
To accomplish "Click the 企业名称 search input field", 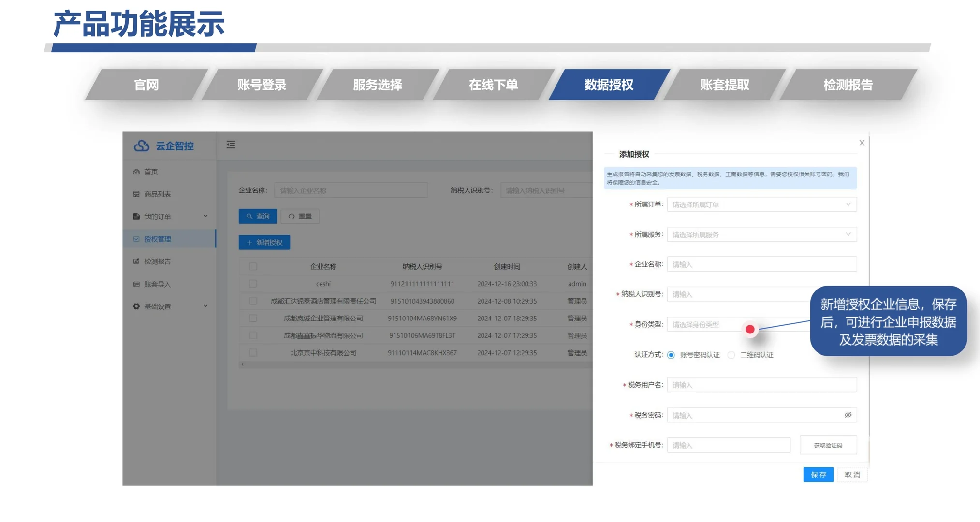I will pyautogui.click(x=351, y=190).
